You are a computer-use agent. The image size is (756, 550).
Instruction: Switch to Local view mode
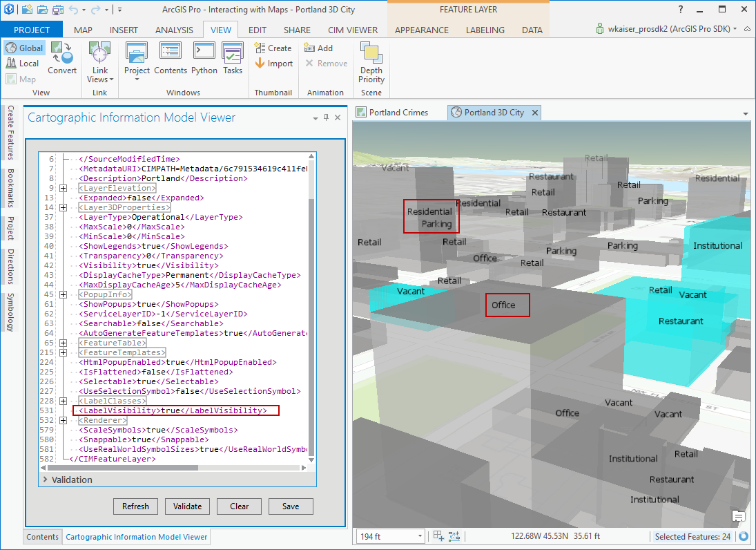coord(23,63)
